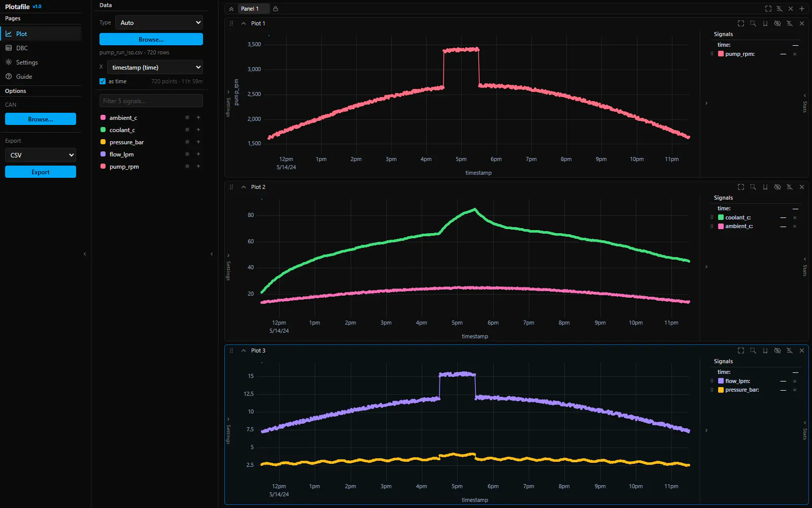Viewport: 812px width, 508px height.
Task: Open fullscreen view for Plot 1
Action: [x=741, y=23]
